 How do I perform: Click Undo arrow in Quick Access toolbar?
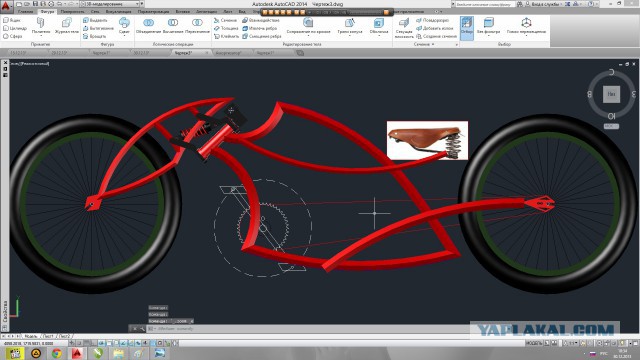(59, 4)
